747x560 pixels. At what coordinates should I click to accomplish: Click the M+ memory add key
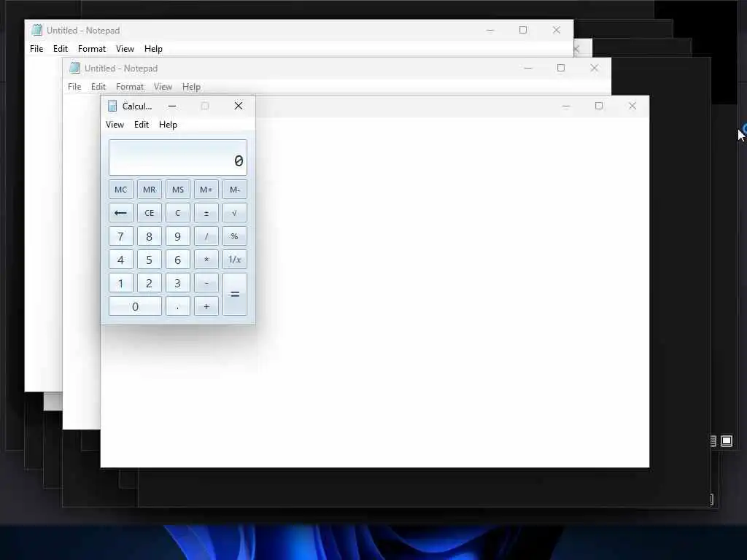[x=206, y=190]
